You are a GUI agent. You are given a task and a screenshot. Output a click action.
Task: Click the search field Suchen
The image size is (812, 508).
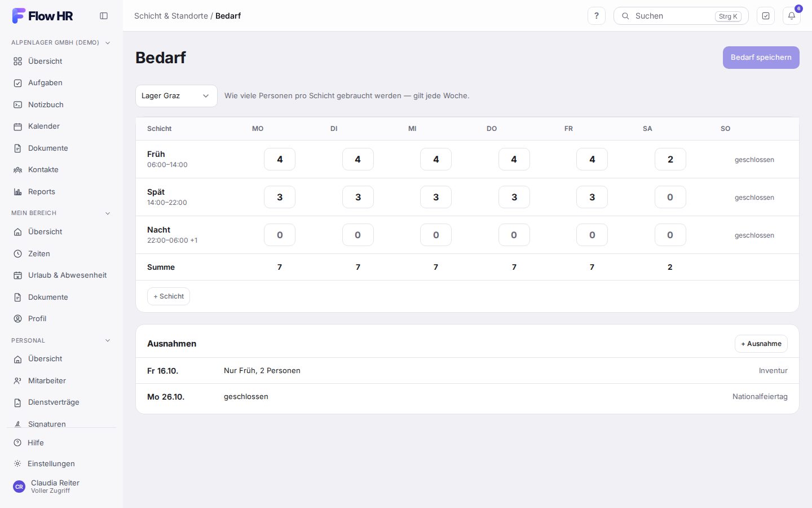tap(681, 16)
